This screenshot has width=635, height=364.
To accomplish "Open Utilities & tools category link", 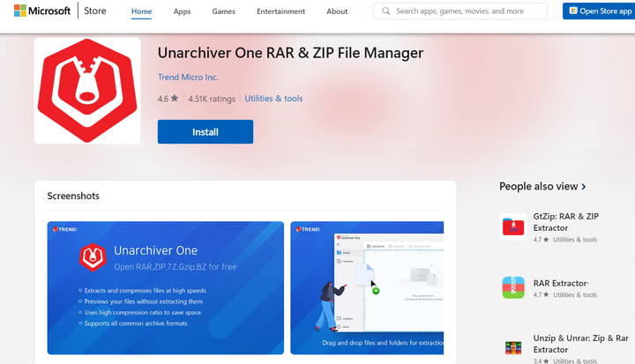I will [x=273, y=99].
